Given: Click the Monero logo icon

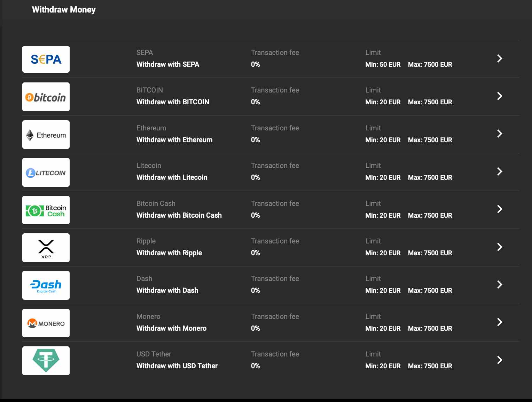Looking at the screenshot, I should pyautogui.click(x=46, y=323).
